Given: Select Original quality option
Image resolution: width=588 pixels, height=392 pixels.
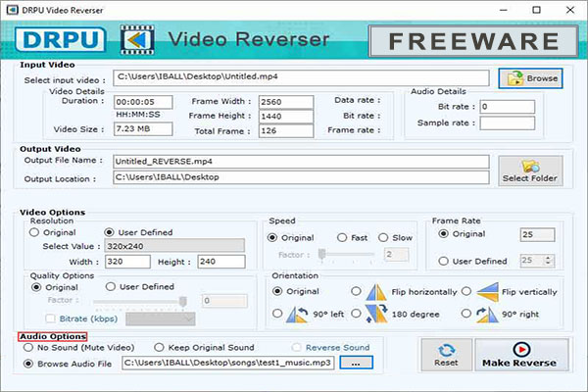Looking at the screenshot, I should pyautogui.click(x=36, y=287).
